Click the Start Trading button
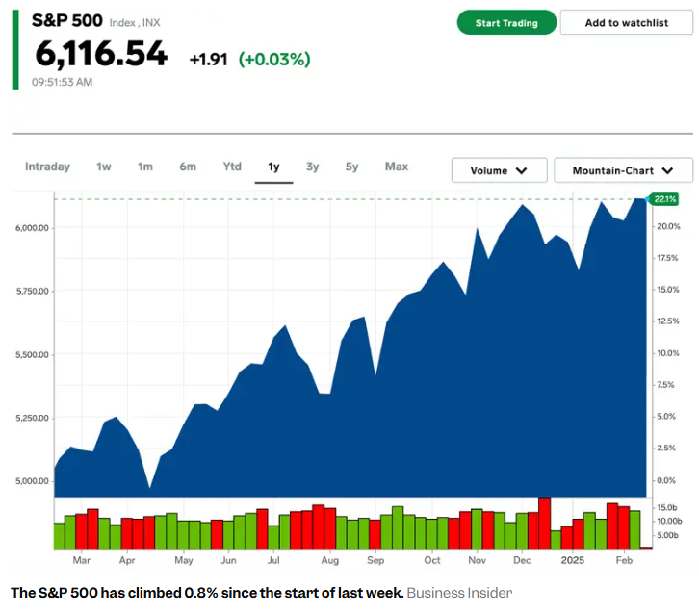The image size is (699, 616). [x=506, y=23]
